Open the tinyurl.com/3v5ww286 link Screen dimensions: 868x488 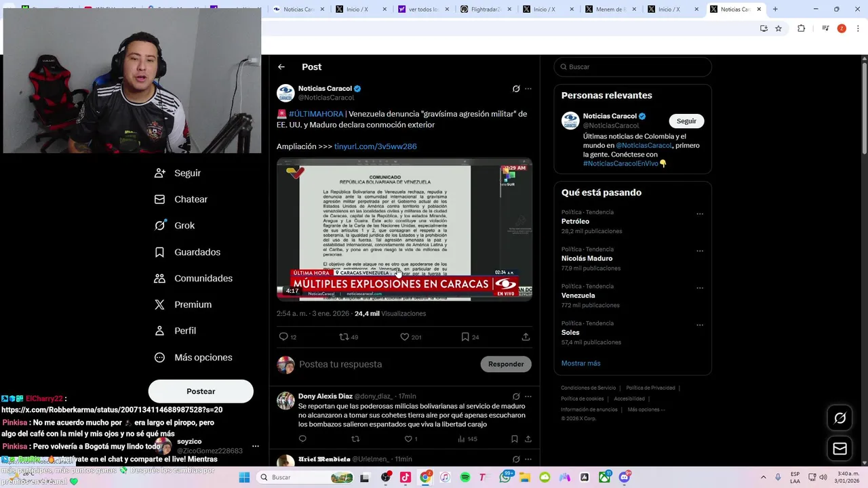pos(375,146)
